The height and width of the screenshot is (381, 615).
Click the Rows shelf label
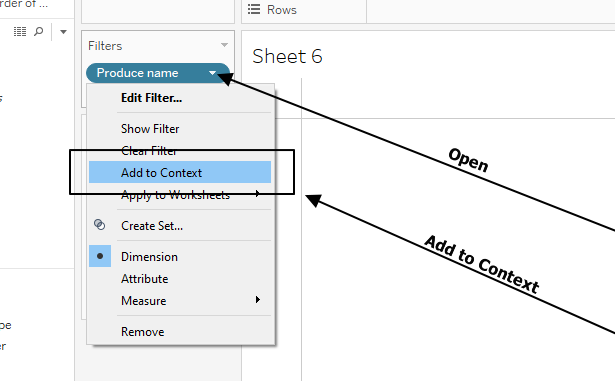[282, 10]
